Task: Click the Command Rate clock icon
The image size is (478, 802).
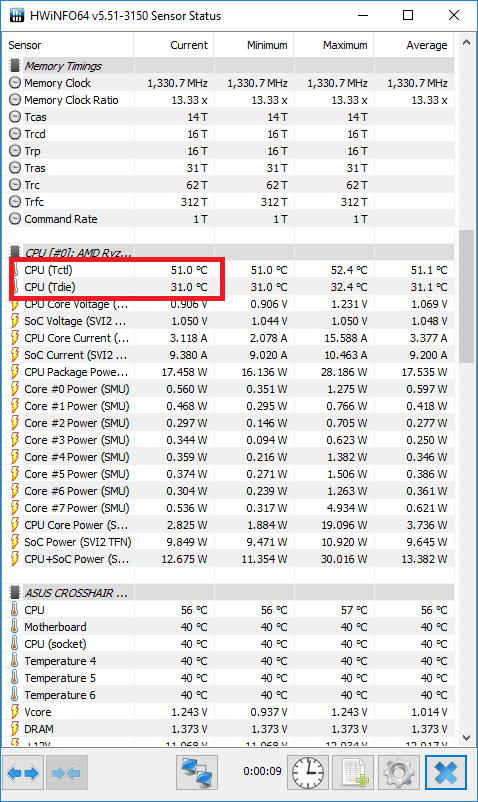Action: pyautogui.click(x=15, y=219)
